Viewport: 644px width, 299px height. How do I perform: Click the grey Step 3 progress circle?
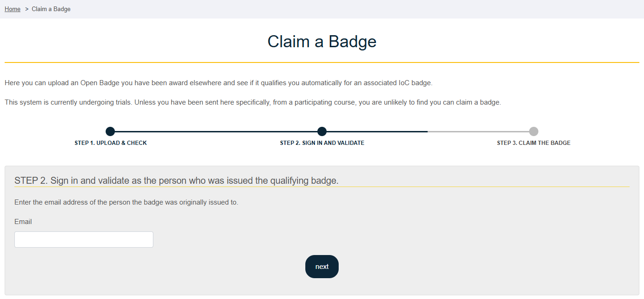click(x=534, y=131)
